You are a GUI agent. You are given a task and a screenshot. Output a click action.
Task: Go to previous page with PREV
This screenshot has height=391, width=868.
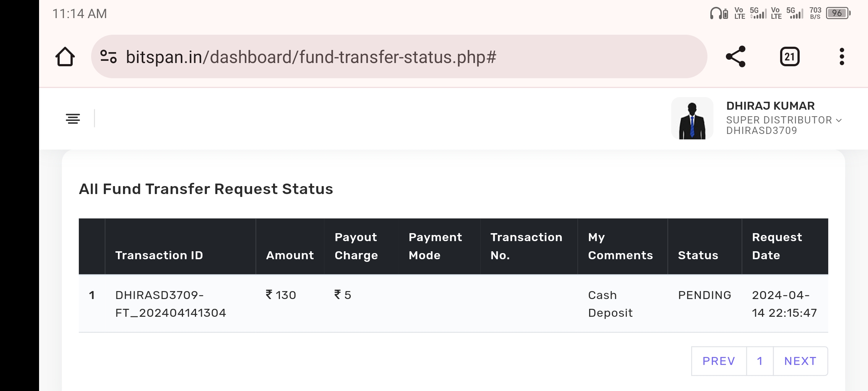click(719, 361)
